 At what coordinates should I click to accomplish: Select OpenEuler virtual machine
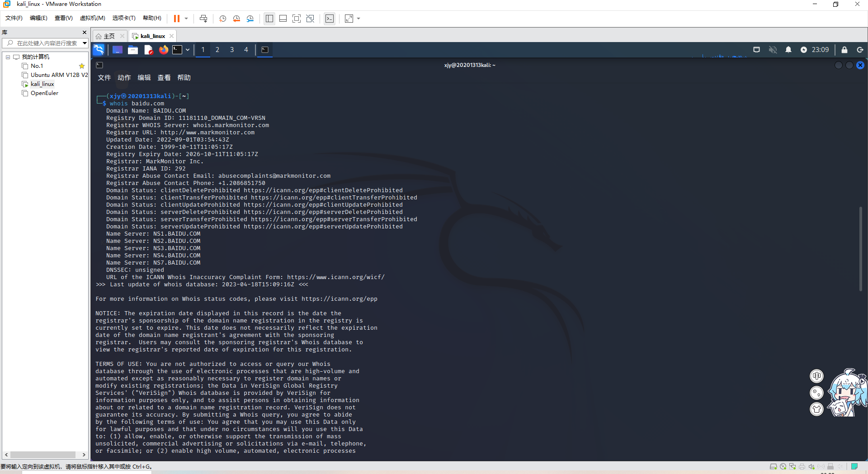pyautogui.click(x=44, y=93)
